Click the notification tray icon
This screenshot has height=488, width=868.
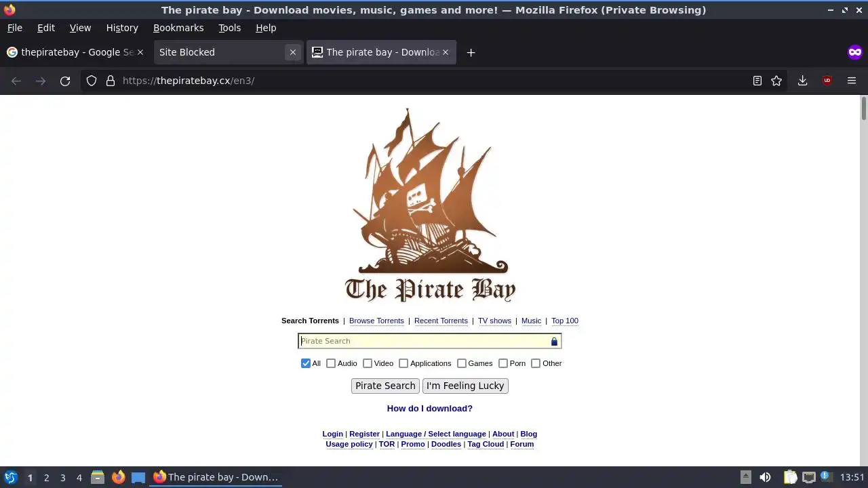[826, 476]
